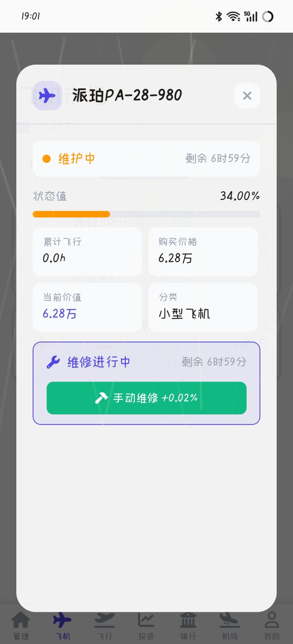Open the 机场 airport tab
Image resolution: width=293 pixels, height=644 pixels.
click(x=230, y=626)
